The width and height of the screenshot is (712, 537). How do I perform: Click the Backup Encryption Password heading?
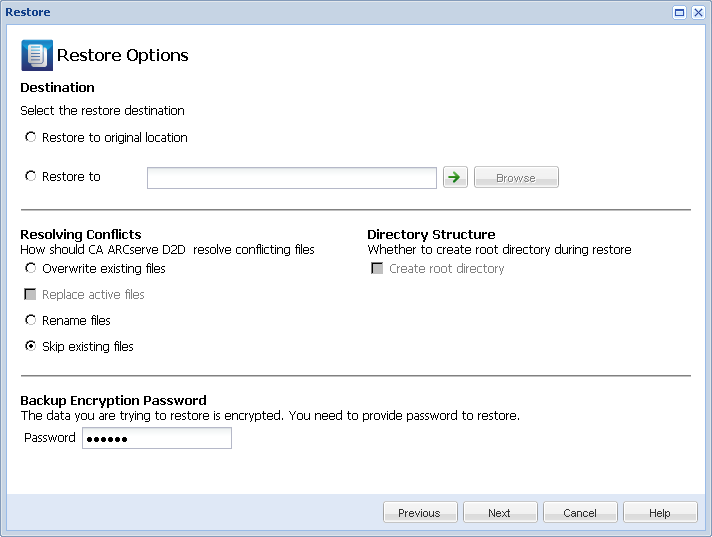tap(113, 400)
